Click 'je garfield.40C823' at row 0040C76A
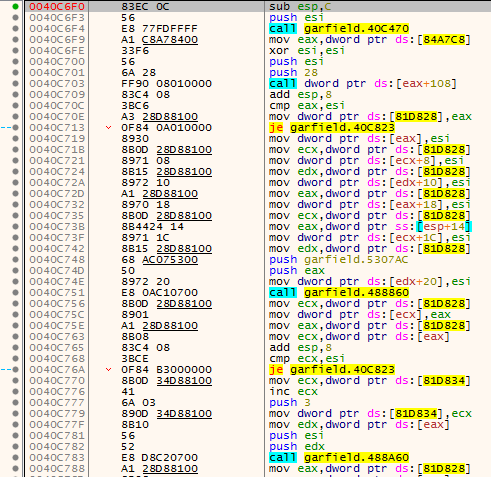Screen dimensions: 491x477 (332, 370)
